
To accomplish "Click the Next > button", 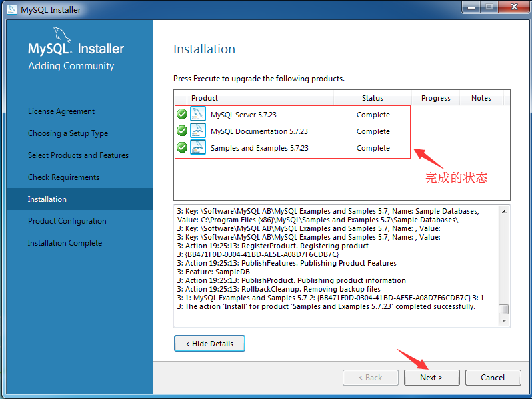I will [431, 378].
